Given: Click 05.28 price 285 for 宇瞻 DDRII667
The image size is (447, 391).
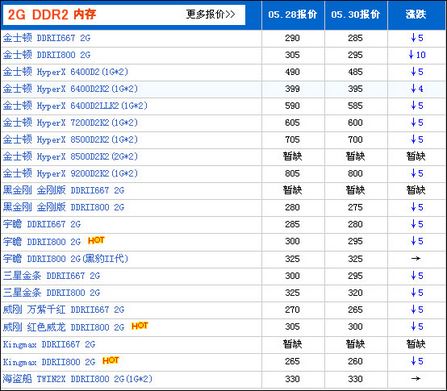Looking at the screenshot, I should [292, 224].
